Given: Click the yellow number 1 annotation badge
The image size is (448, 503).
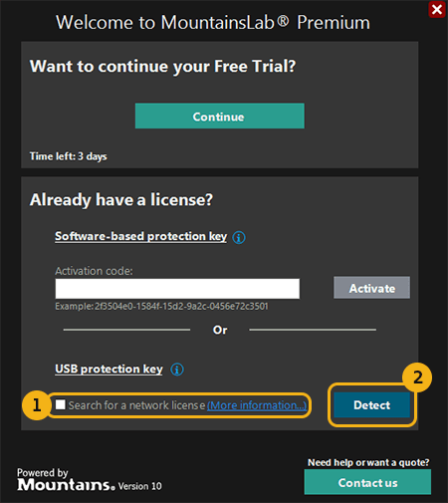Looking at the screenshot, I should (36, 405).
